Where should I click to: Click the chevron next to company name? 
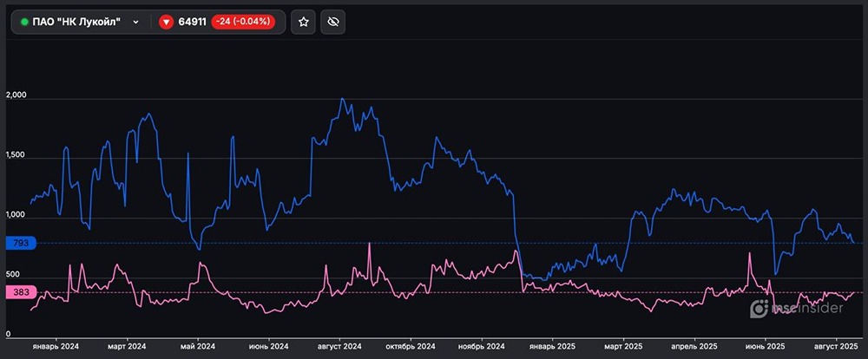click(136, 23)
